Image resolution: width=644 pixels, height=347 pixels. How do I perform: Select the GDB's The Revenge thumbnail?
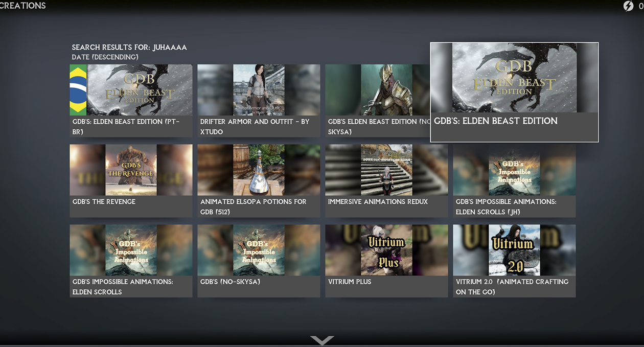coord(131,170)
